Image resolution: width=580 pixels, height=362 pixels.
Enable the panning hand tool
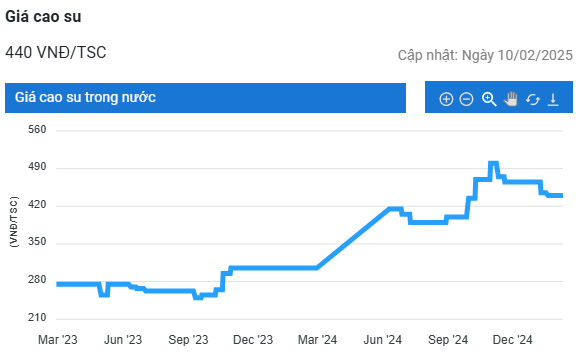[x=511, y=99]
